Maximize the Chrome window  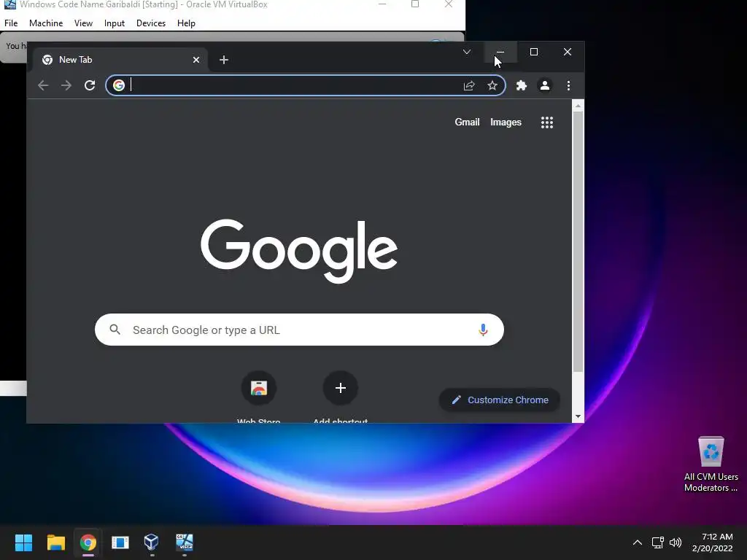point(534,52)
